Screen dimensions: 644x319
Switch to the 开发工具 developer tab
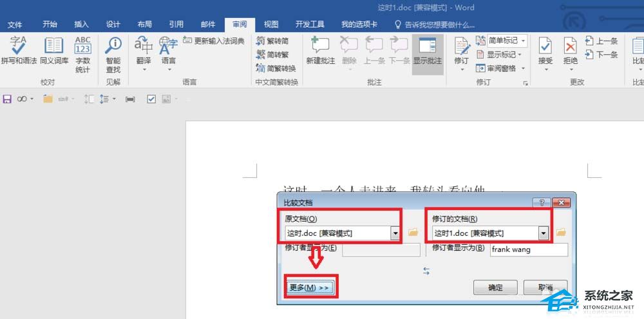pos(310,24)
